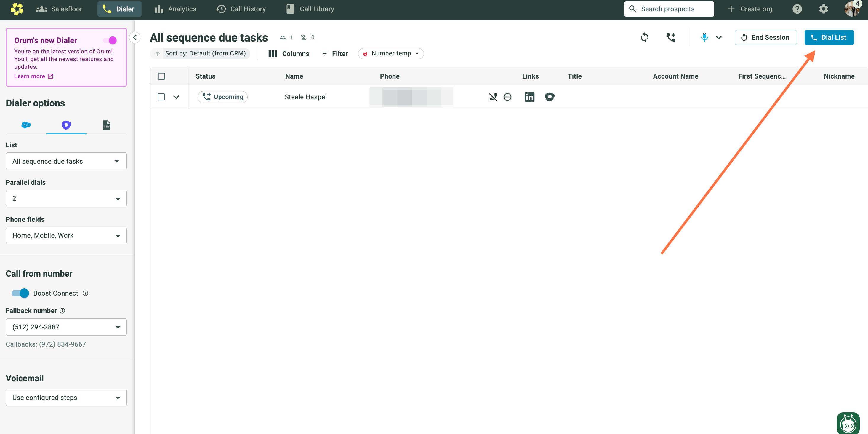Click the First Sequenc... column header

point(762,76)
